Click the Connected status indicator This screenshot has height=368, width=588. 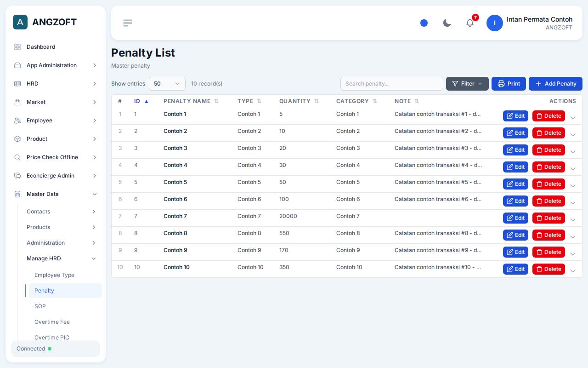pos(56,349)
